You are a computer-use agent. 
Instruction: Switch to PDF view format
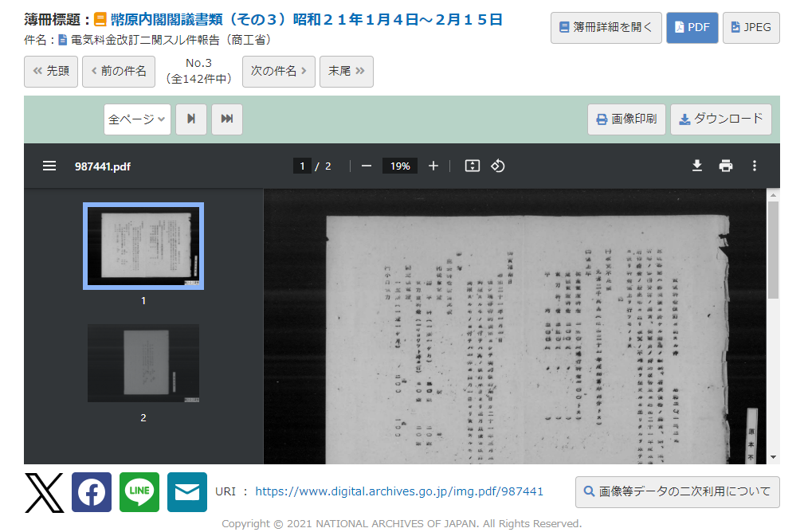click(x=692, y=28)
